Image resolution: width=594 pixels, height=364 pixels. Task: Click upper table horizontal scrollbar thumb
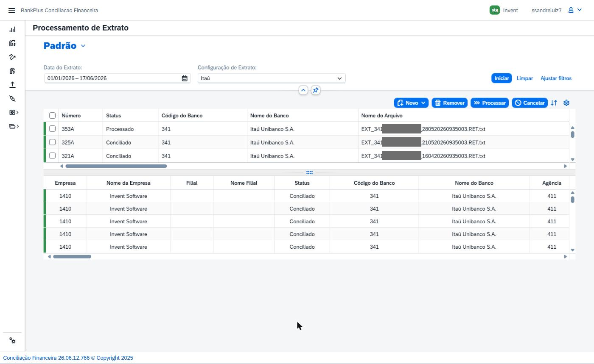(116, 166)
